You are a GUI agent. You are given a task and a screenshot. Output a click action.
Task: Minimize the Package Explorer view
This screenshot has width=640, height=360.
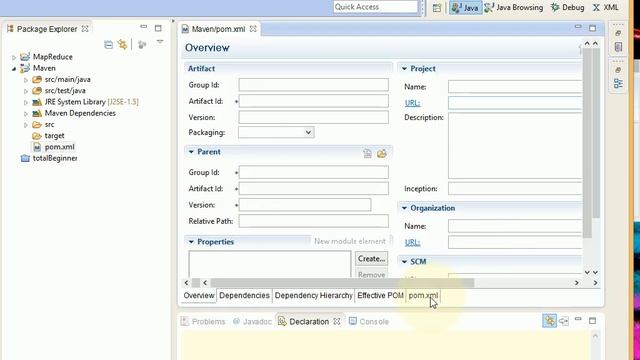point(144,27)
